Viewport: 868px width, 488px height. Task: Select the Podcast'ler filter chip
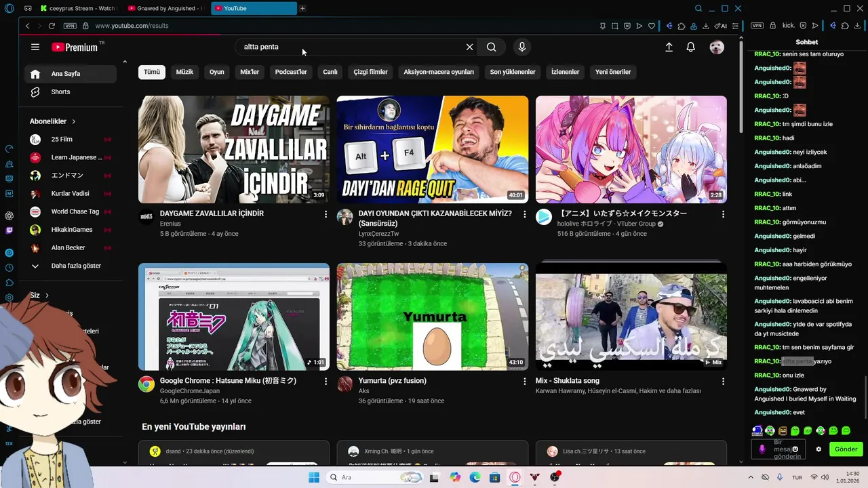(291, 72)
